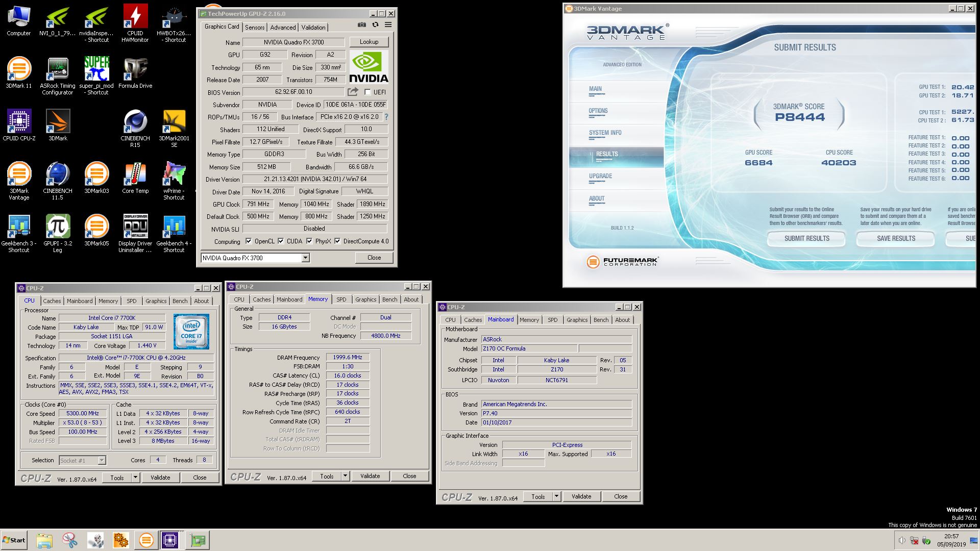This screenshot has width=980, height=551.
Task: Launch the Geekbench 4 shortcut icon
Action: pyautogui.click(x=174, y=233)
